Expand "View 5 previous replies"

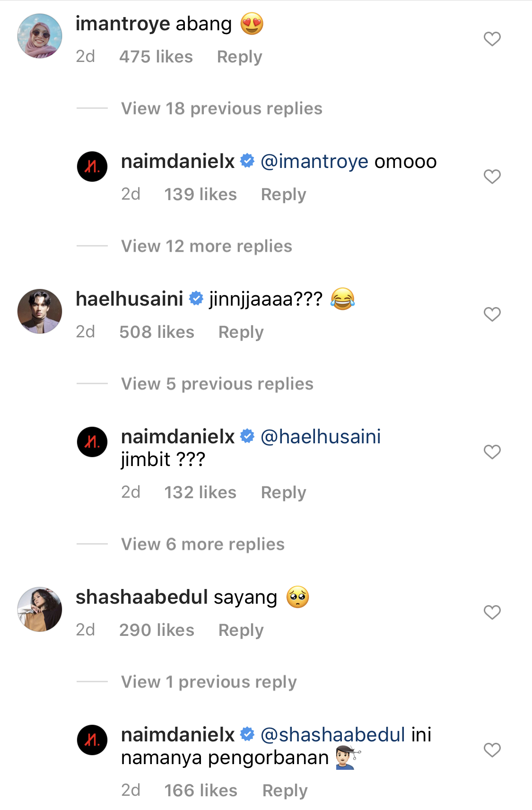217,384
